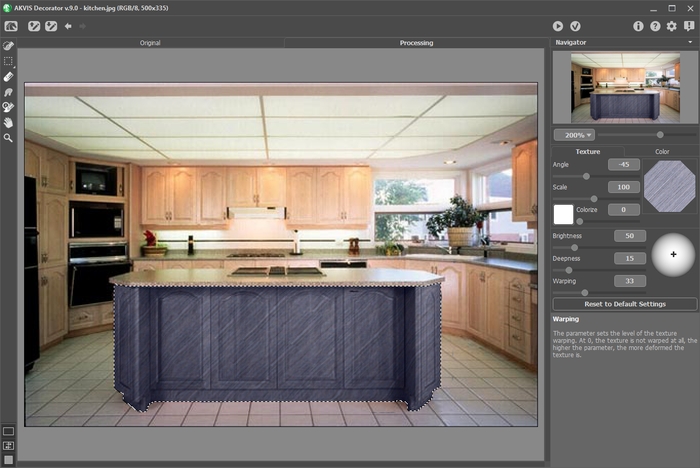Open program info with the i icon
Screen dimensions: 700x468
pyautogui.click(x=638, y=26)
